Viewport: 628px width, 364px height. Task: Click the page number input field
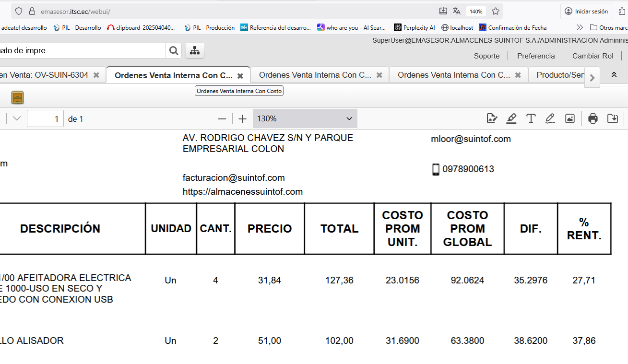tap(45, 119)
